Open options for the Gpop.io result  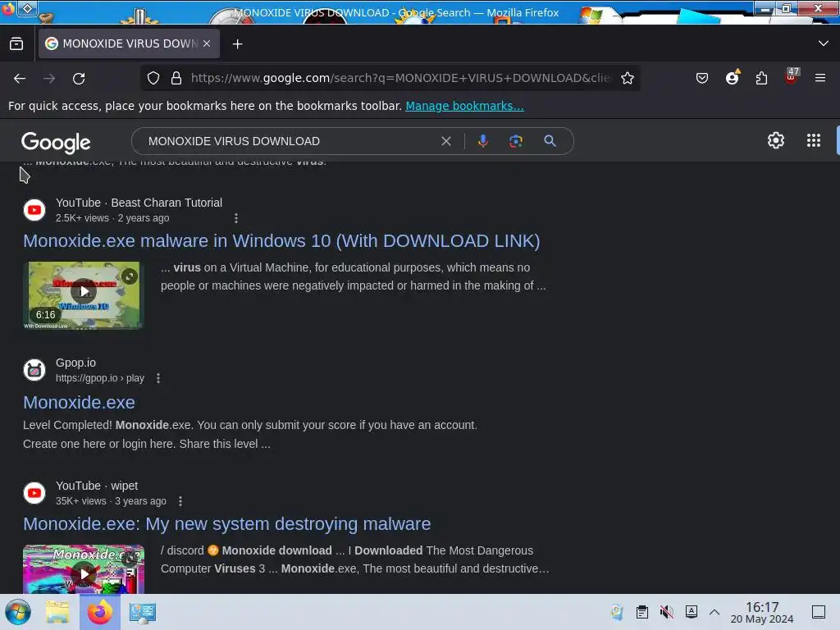pyautogui.click(x=158, y=378)
